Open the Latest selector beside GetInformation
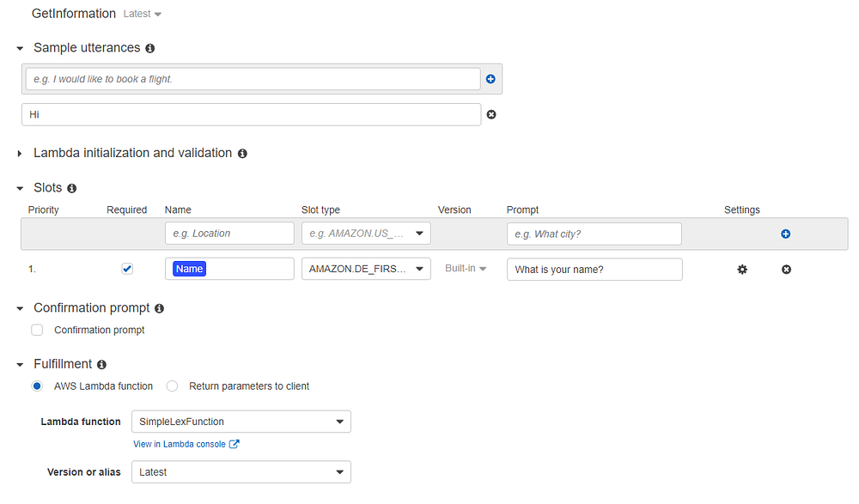The image size is (859, 504). (x=140, y=14)
